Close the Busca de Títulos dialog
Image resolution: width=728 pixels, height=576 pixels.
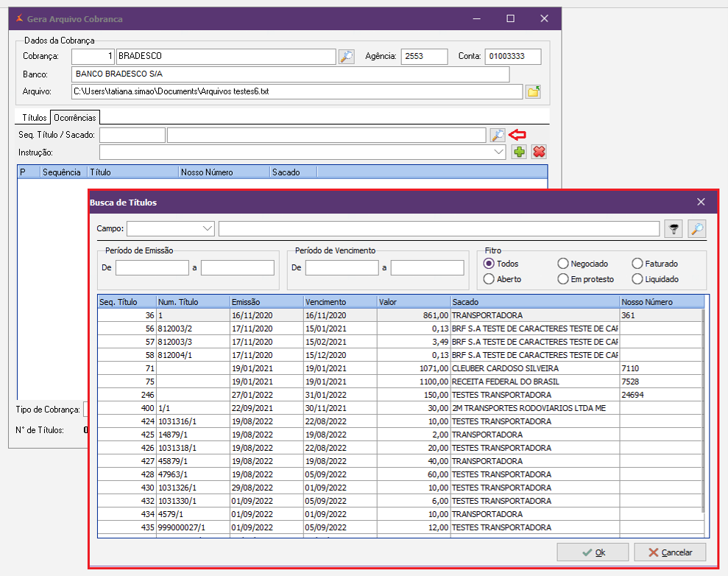coord(701,202)
